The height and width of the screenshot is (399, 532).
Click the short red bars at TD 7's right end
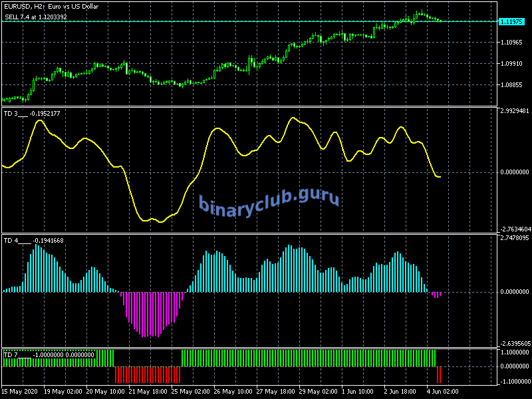tap(439, 374)
